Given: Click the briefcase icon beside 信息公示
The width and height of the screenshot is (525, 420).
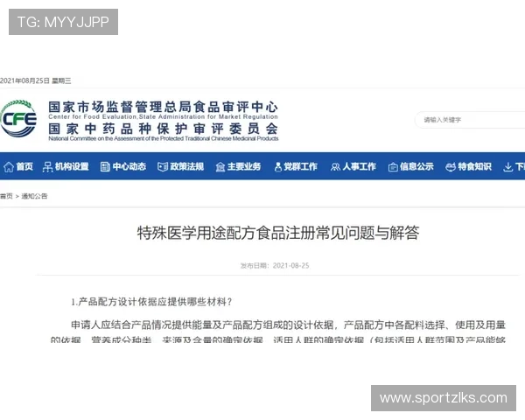Looking at the screenshot, I should pos(393,167).
